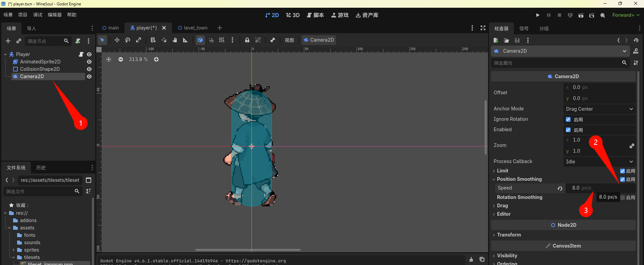Open the 视图 viewport menu button
The width and height of the screenshot is (644, 265).
pos(289,40)
